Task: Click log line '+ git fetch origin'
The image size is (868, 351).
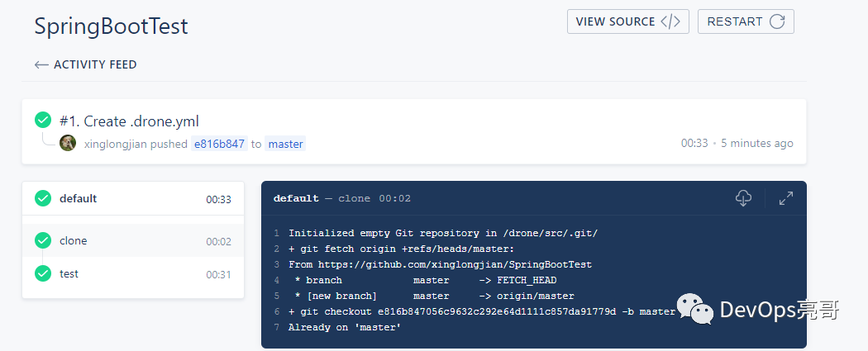Action: [401, 249]
